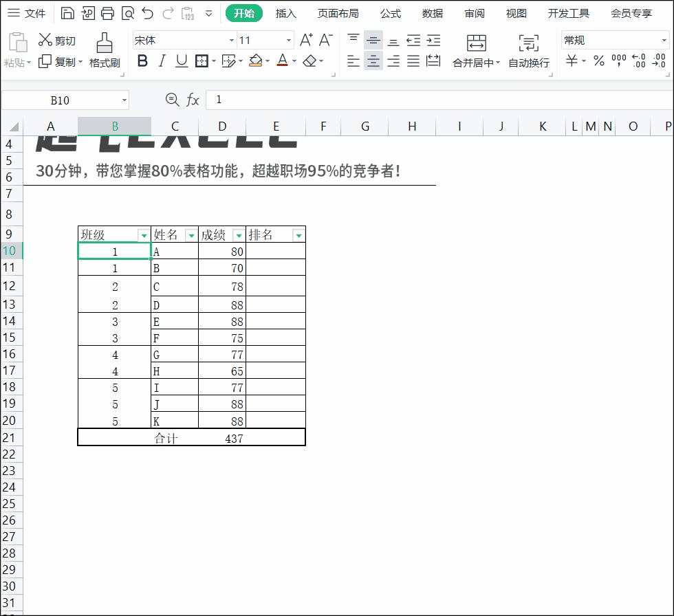The image size is (674, 616).
Task: Open the 文件 menu
Action: point(26,13)
